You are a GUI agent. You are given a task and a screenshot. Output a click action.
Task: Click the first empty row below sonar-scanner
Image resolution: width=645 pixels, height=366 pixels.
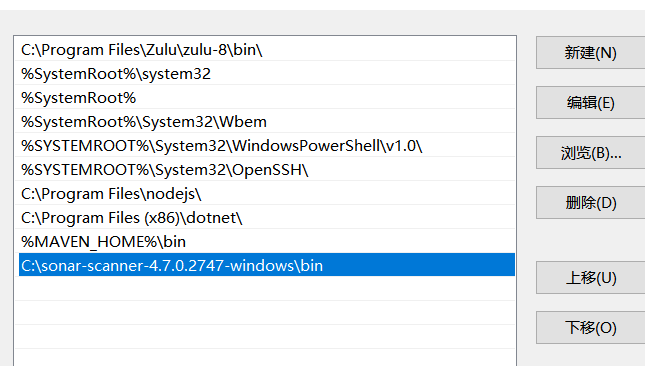coord(265,289)
